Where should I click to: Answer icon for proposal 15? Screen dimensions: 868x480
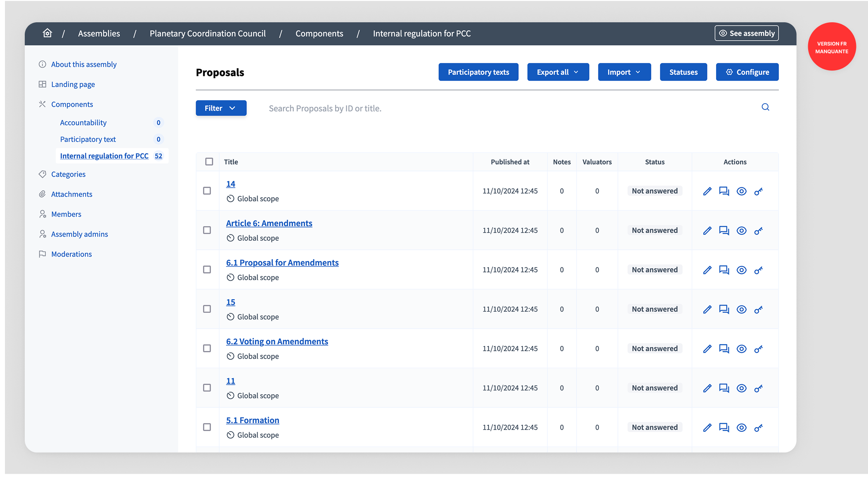724,310
